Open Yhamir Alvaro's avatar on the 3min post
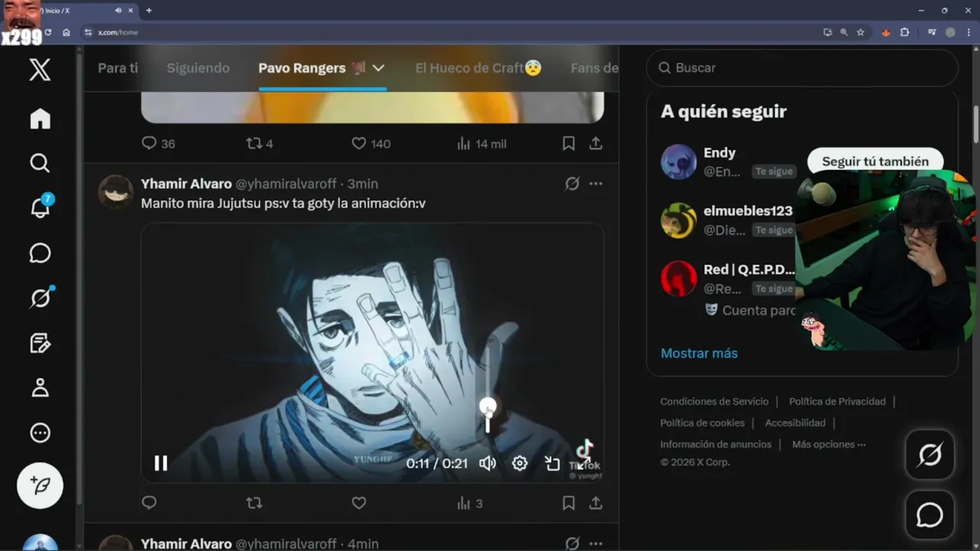This screenshot has height=551, width=980. coord(116,192)
